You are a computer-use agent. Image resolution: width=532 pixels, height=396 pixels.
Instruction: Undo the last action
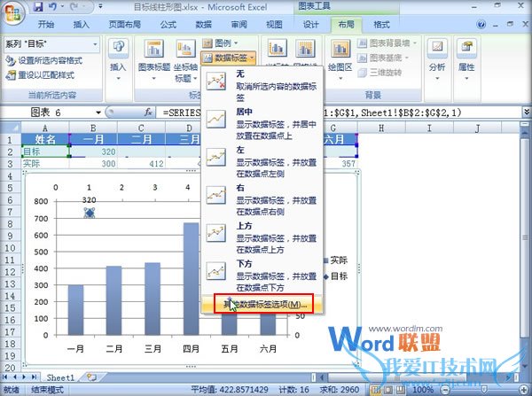point(52,6)
